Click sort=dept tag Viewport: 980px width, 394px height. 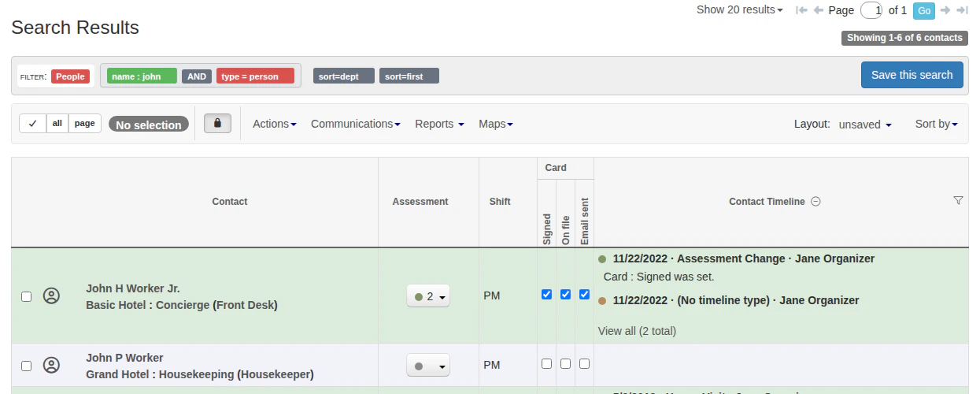click(344, 76)
